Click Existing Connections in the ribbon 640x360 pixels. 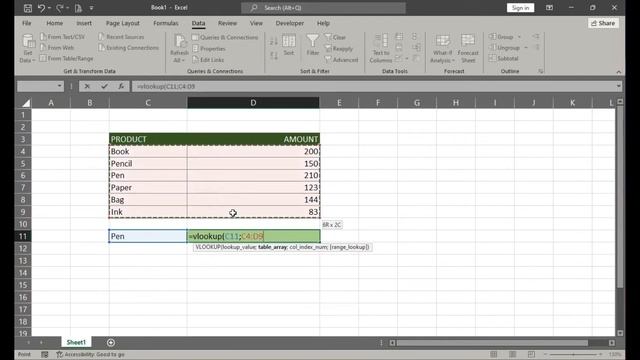click(129, 48)
